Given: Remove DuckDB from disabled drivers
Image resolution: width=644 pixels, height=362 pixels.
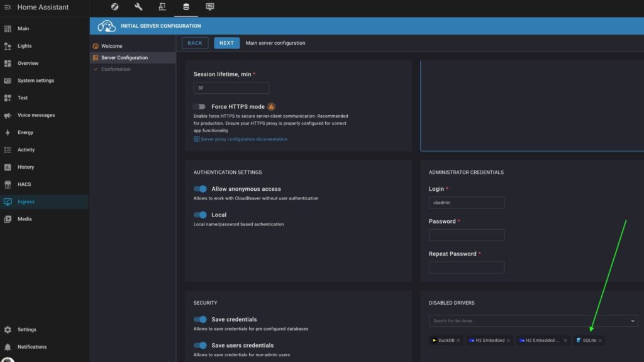Looking at the screenshot, I should point(458,341).
